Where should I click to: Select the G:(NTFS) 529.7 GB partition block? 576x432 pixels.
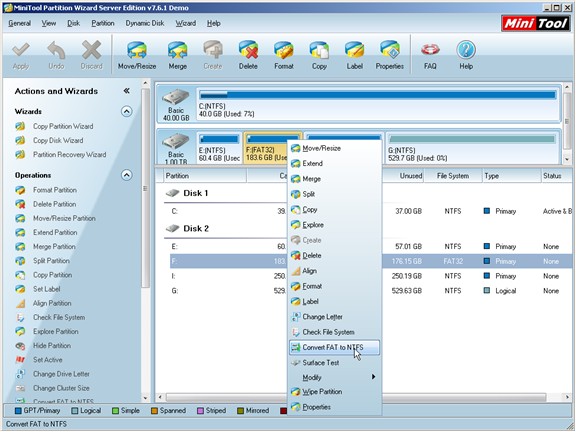(x=472, y=148)
